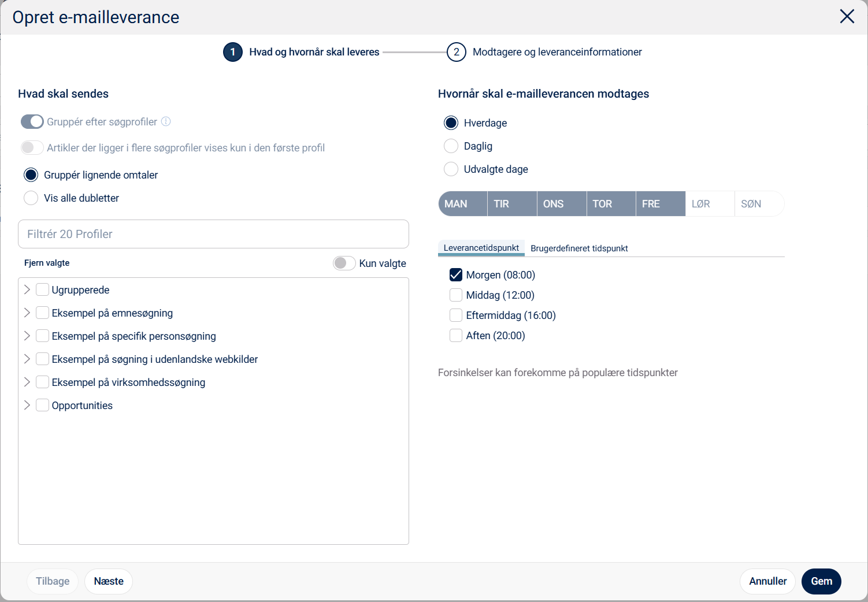The width and height of the screenshot is (868, 602).
Task: Go to step 2 circle icon
Action: pyautogui.click(x=456, y=52)
